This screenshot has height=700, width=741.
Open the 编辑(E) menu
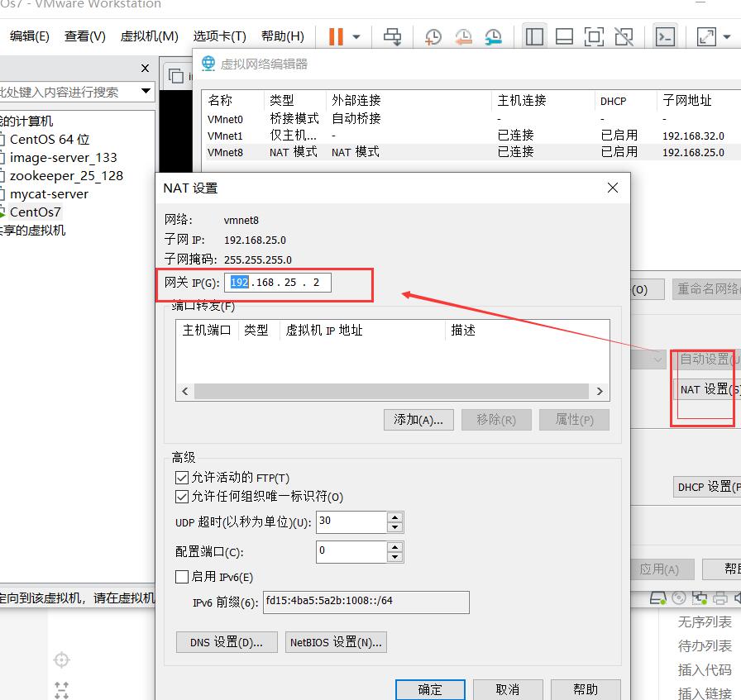coord(29,36)
